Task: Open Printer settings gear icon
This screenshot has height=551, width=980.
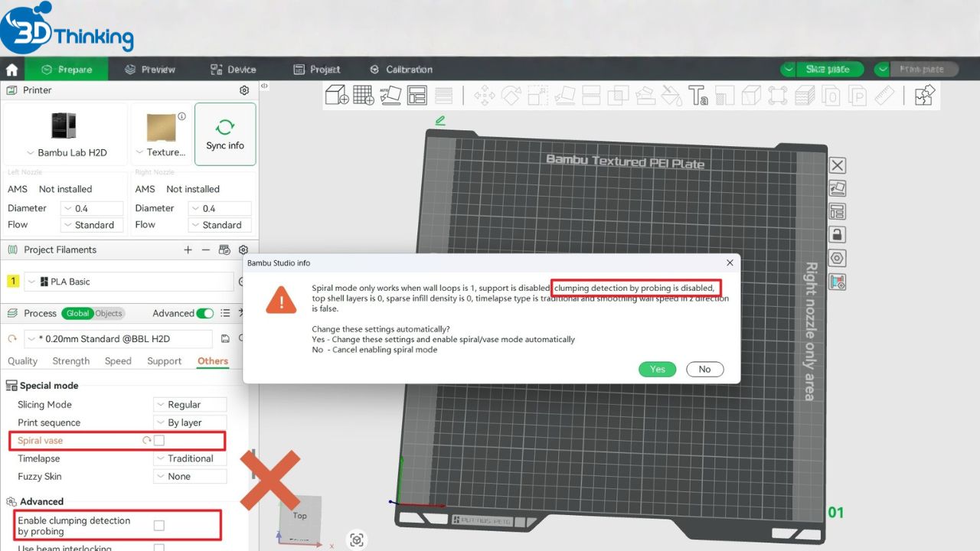Action: pyautogui.click(x=244, y=90)
